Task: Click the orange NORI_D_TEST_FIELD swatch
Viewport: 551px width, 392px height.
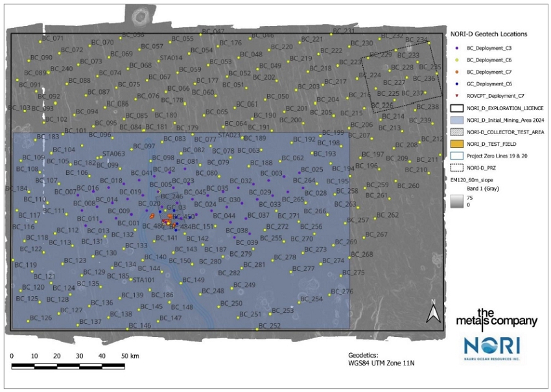Action: [x=457, y=143]
